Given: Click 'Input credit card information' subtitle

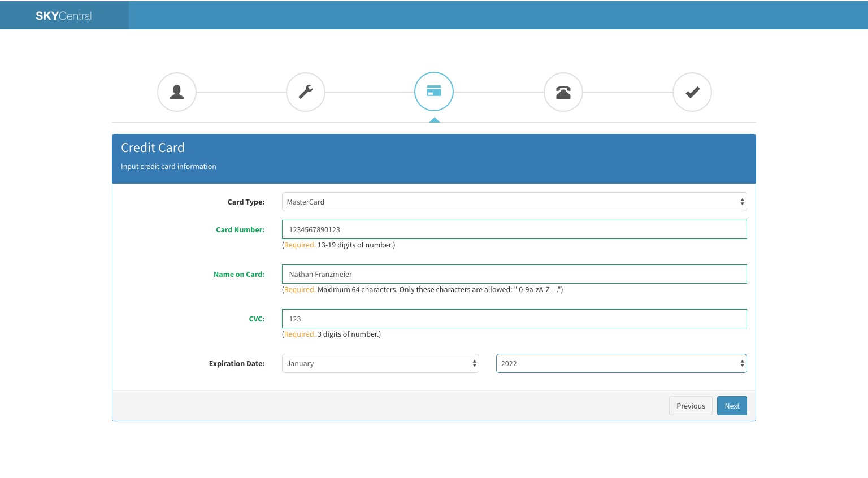Looking at the screenshot, I should click(168, 167).
